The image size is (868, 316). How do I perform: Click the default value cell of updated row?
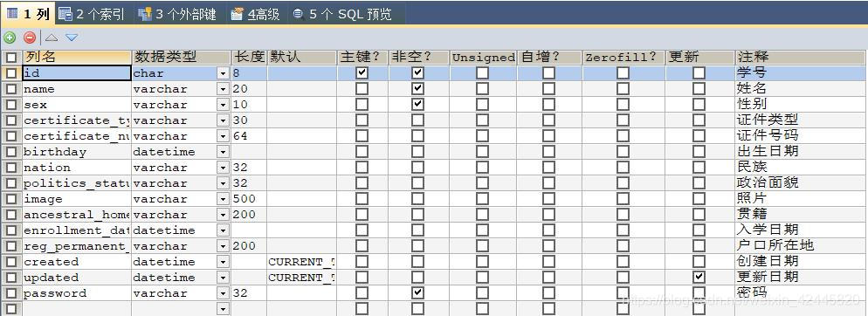302,278
